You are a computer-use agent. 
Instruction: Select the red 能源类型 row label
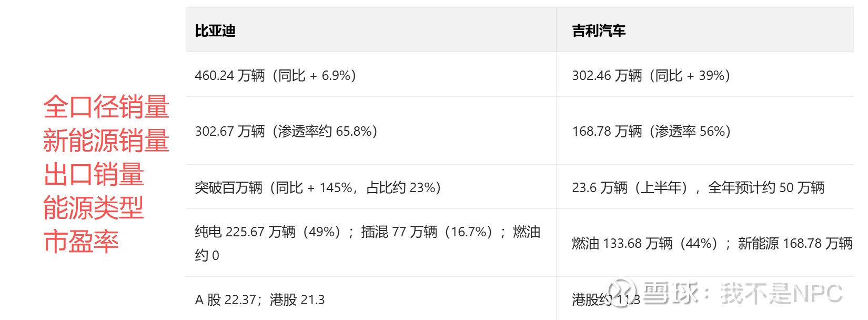(x=93, y=208)
